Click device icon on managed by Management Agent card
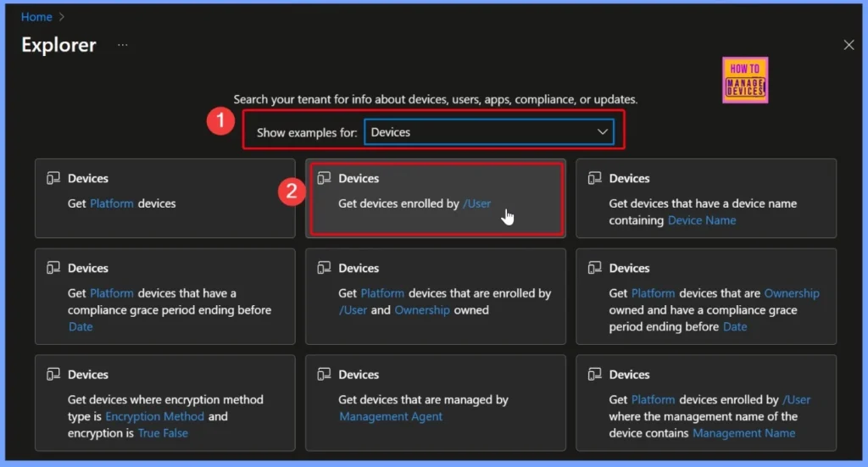868x467 pixels. click(324, 374)
